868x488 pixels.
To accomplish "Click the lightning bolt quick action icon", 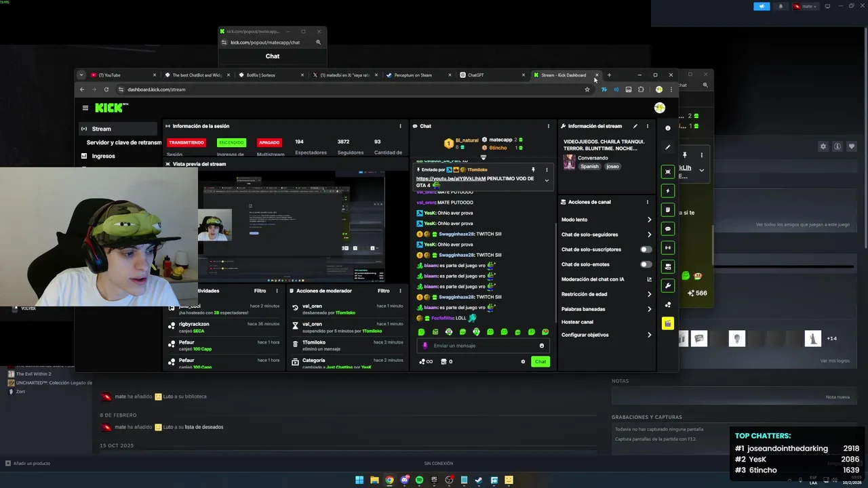I will pyautogui.click(x=668, y=191).
